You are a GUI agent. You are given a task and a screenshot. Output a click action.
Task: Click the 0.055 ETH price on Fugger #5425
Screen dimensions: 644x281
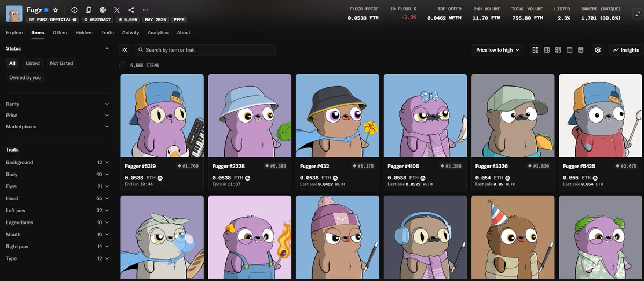coord(575,177)
